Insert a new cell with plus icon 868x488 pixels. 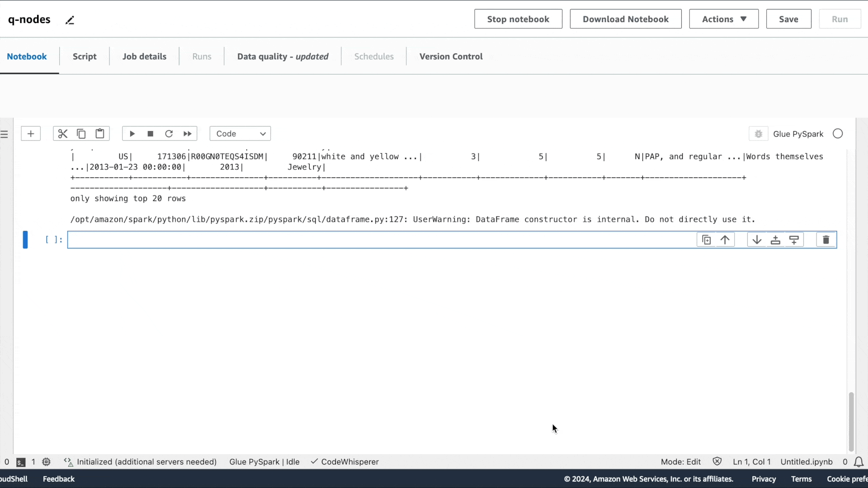tap(31, 134)
